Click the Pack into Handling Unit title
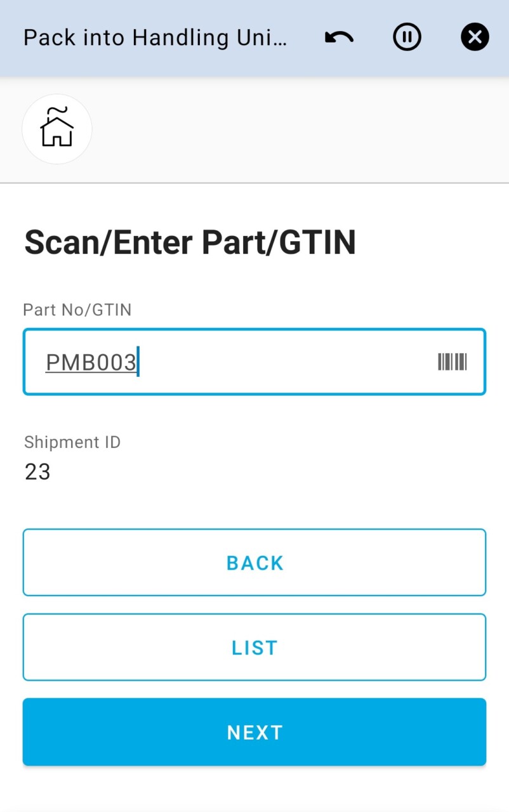This screenshot has width=509, height=812. tap(155, 38)
